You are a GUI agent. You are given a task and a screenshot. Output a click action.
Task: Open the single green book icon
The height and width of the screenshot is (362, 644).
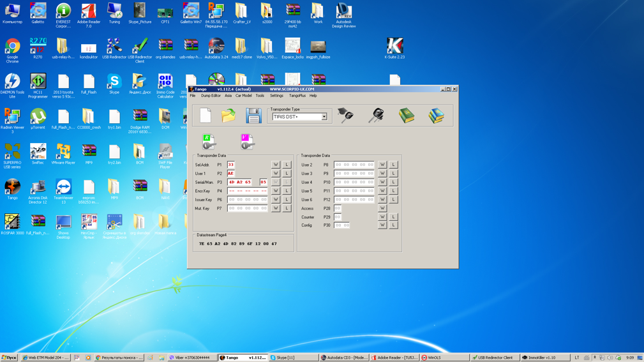tap(407, 116)
